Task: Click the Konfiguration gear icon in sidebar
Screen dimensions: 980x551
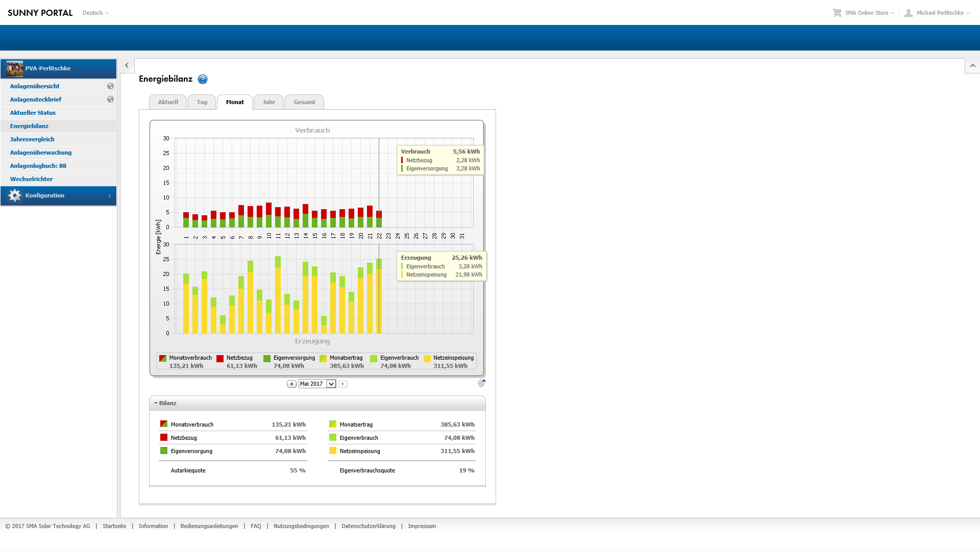Action: point(15,195)
